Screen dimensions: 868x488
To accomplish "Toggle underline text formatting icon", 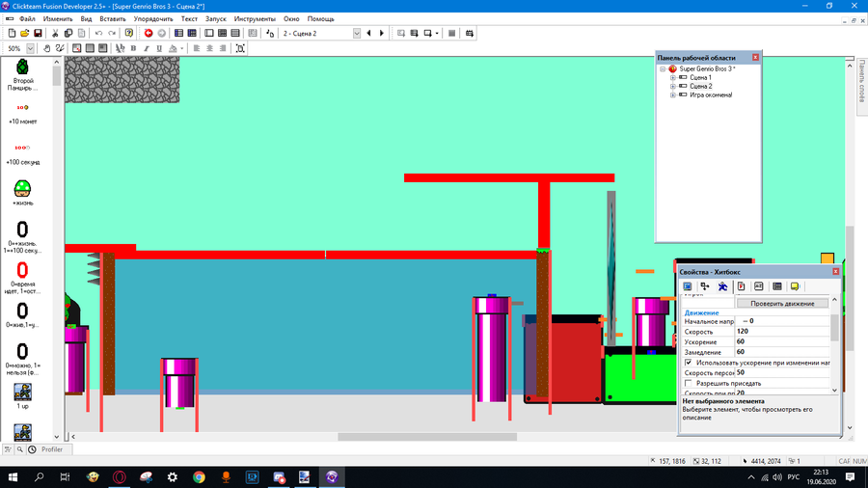I will click(159, 48).
